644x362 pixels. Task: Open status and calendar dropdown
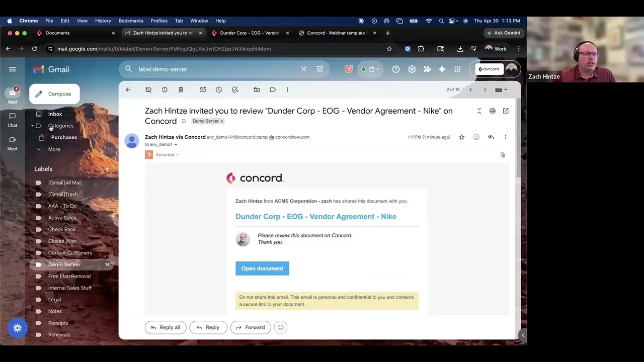point(371,69)
